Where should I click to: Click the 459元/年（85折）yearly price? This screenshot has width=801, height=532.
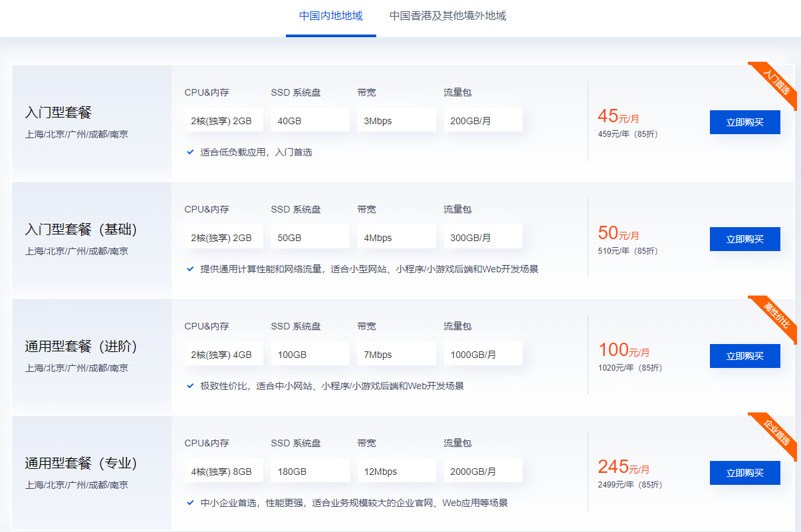click(628, 134)
